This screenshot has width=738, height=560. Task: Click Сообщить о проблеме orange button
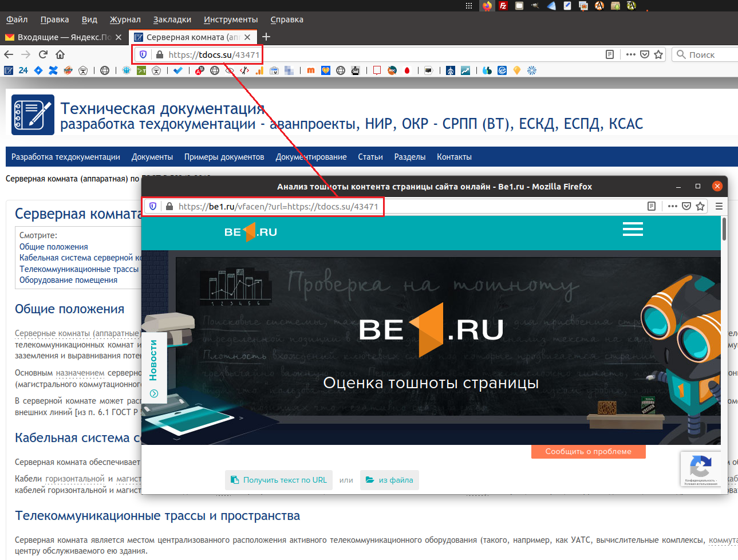[588, 452]
